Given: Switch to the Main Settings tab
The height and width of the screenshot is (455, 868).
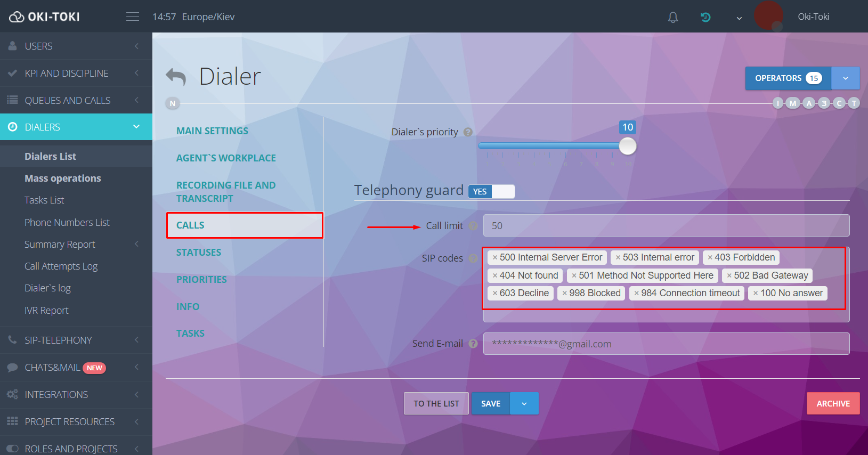Looking at the screenshot, I should [x=212, y=131].
